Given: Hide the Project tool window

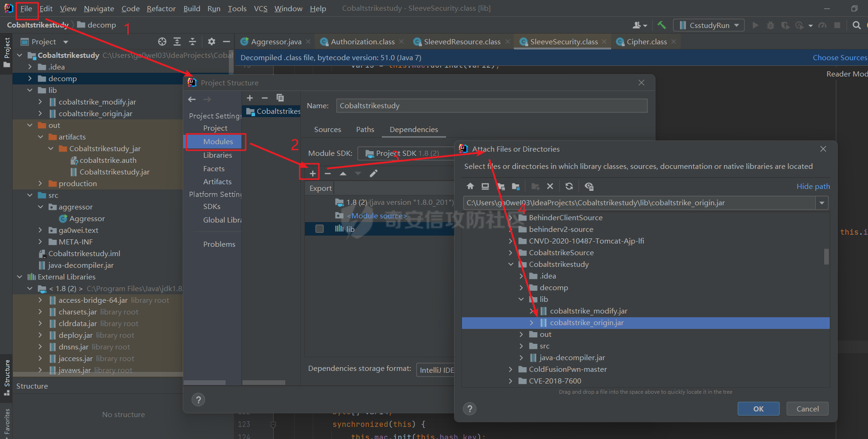Looking at the screenshot, I should coord(227,42).
